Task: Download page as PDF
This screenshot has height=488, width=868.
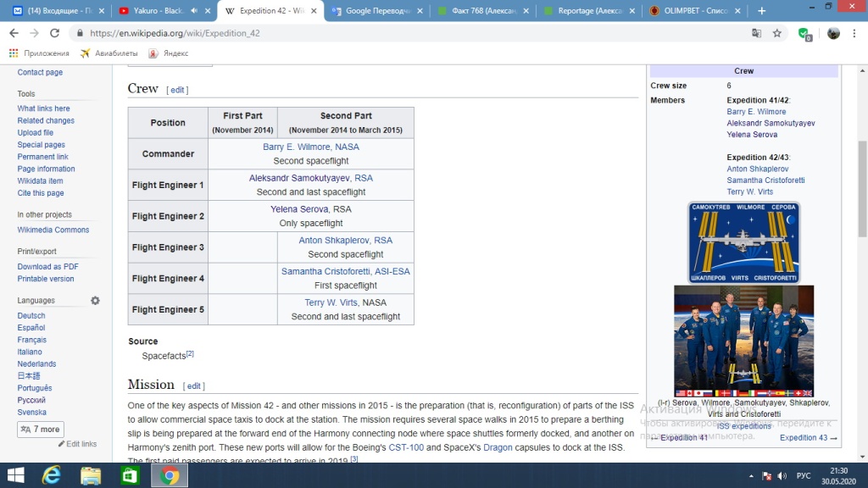Action: point(47,267)
